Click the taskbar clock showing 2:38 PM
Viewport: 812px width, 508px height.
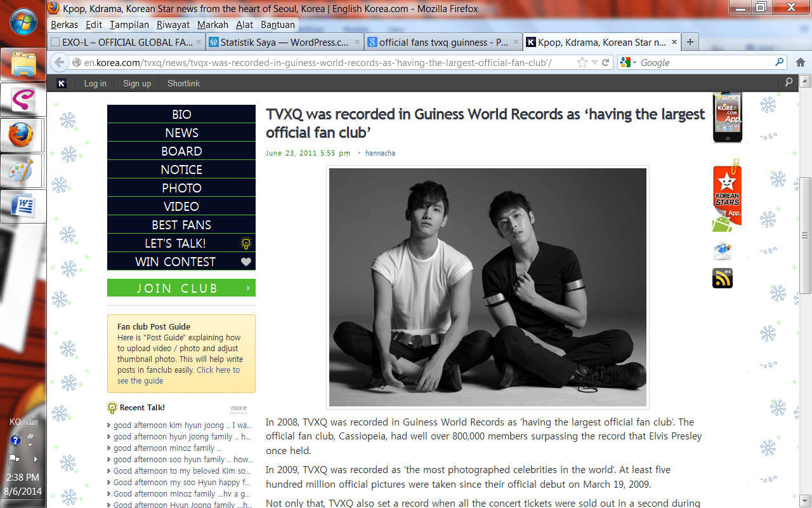click(23, 478)
